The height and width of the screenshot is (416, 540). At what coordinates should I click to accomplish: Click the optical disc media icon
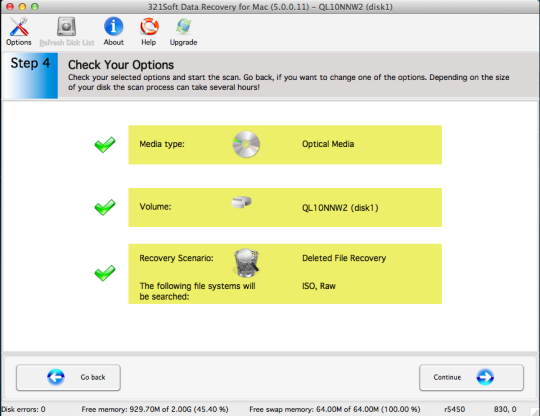246,144
